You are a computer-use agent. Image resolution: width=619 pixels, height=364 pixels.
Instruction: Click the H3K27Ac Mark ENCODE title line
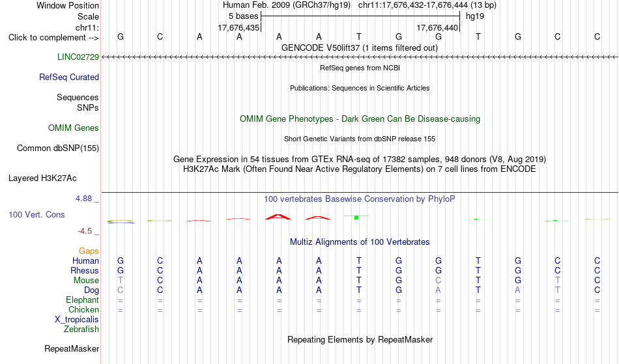tap(360, 169)
